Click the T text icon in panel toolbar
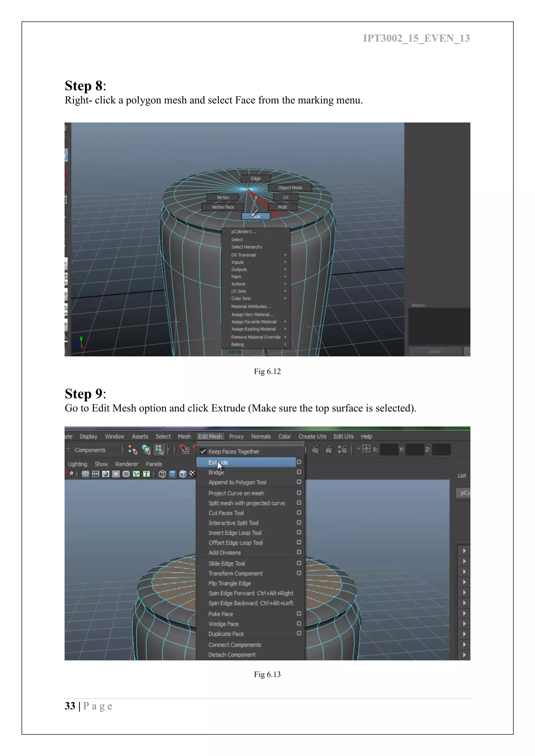 [146, 474]
